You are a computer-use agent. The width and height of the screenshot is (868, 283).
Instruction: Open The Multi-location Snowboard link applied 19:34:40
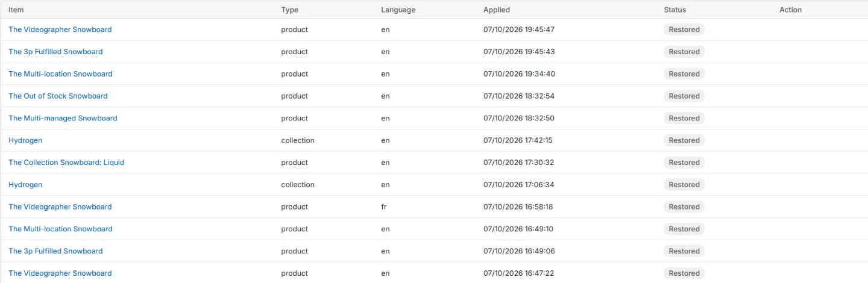[x=60, y=74]
